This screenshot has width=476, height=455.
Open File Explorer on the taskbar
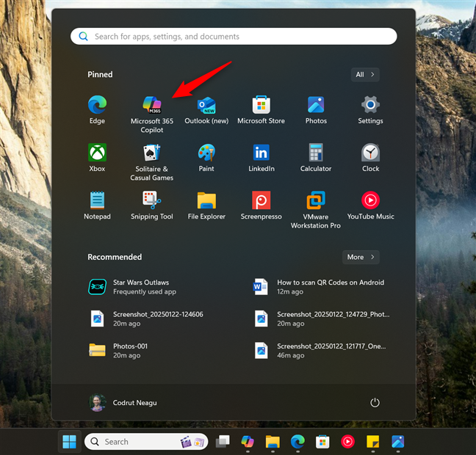pos(273,442)
